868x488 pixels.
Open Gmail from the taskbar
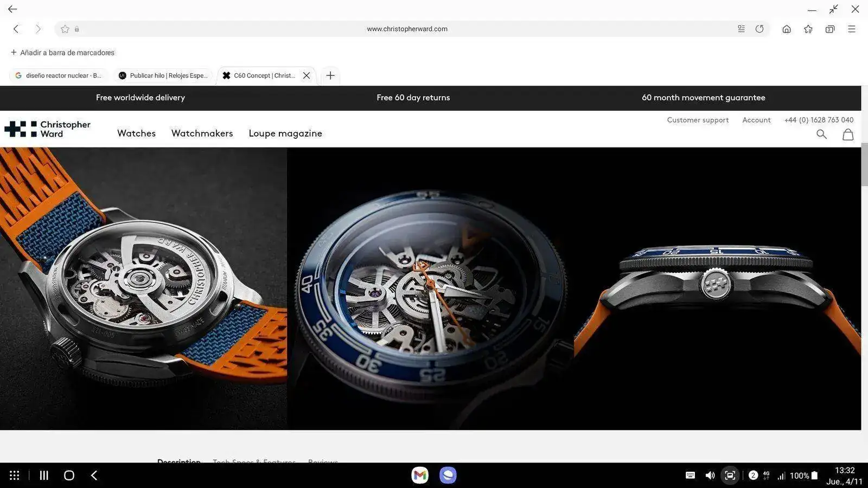coord(419,476)
